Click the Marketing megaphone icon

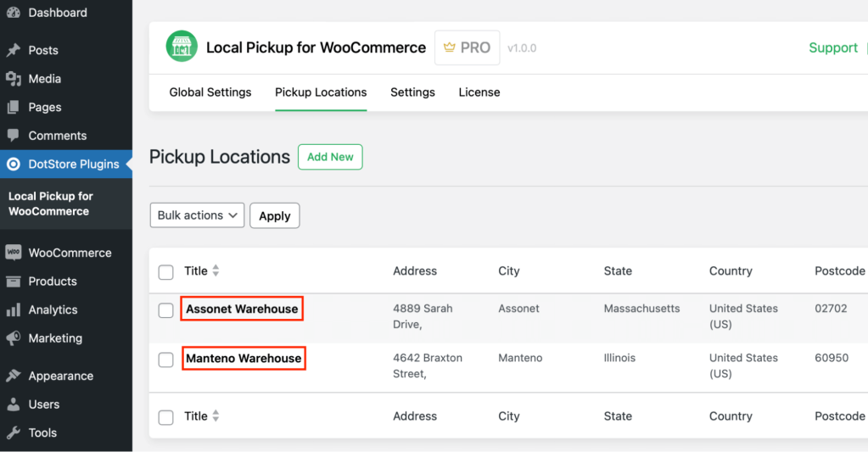[13, 338]
